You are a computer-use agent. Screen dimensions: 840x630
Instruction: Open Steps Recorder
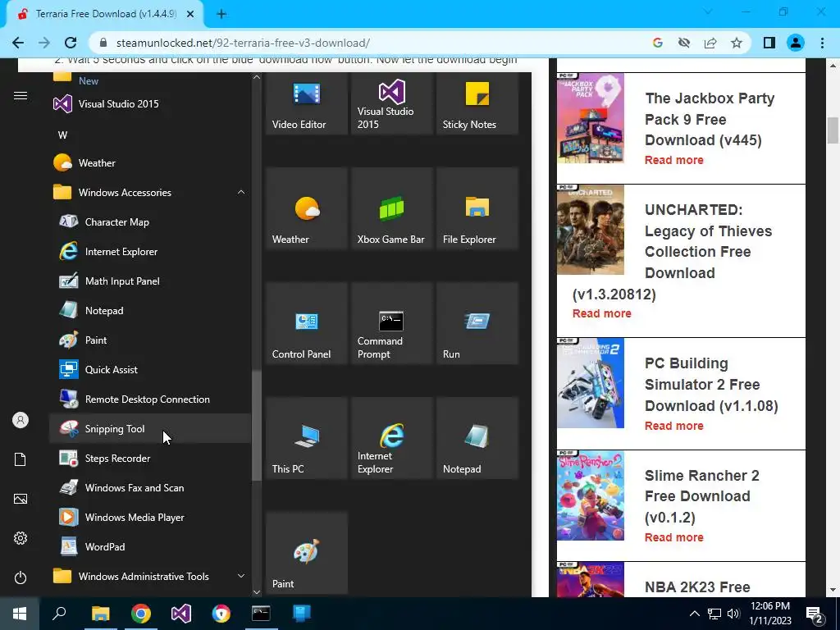[x=150, y=458]
